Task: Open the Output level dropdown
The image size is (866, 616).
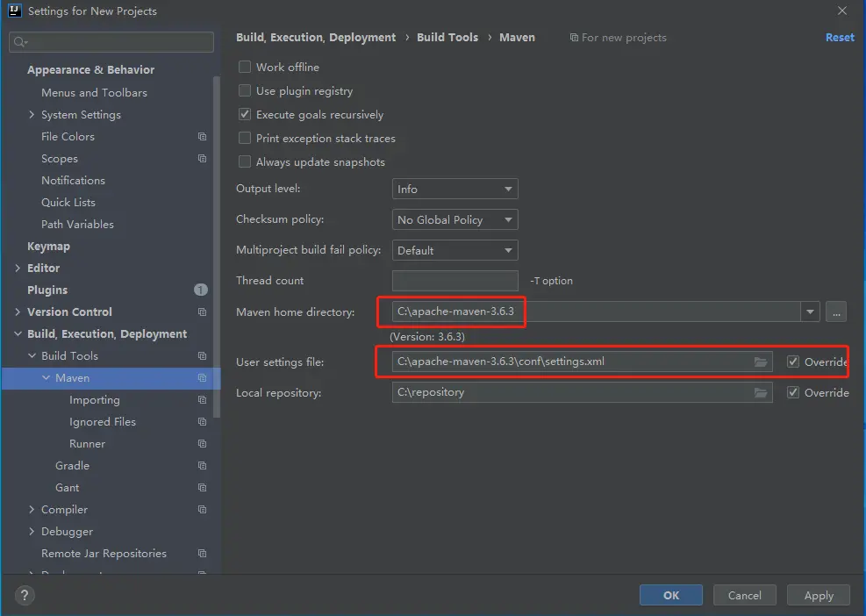Action: click(454, 190)
